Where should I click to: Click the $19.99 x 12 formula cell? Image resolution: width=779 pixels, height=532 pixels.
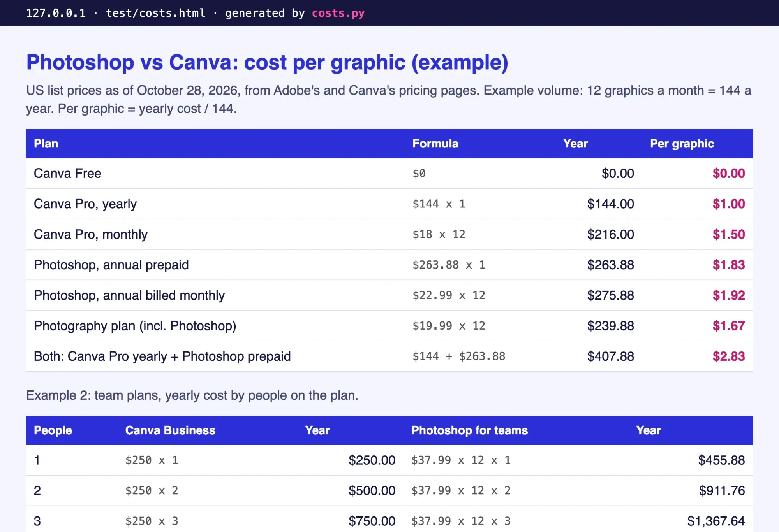(449, 326)
